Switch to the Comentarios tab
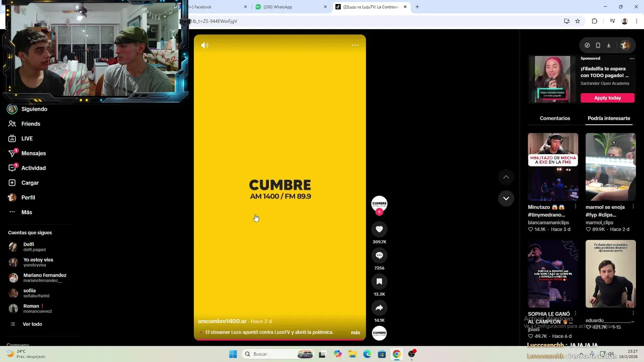The height and width of the screenshot is (362, 644). tap(555, 118)
